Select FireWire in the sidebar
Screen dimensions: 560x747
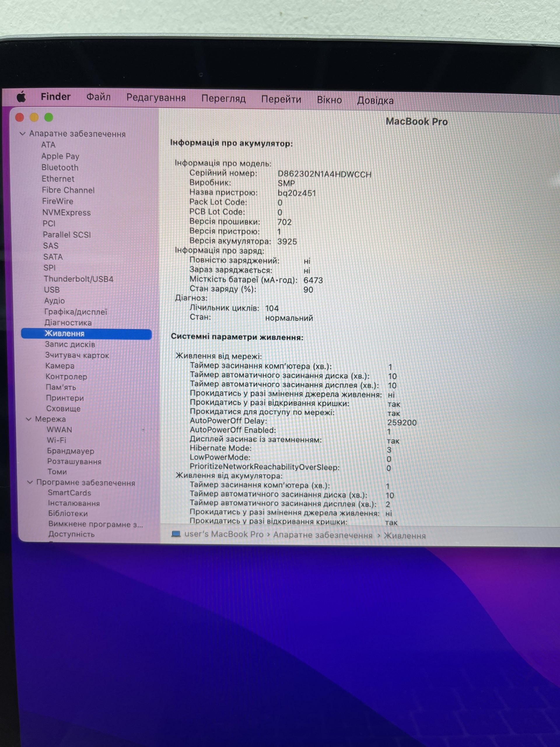click(x=58, y=201)
